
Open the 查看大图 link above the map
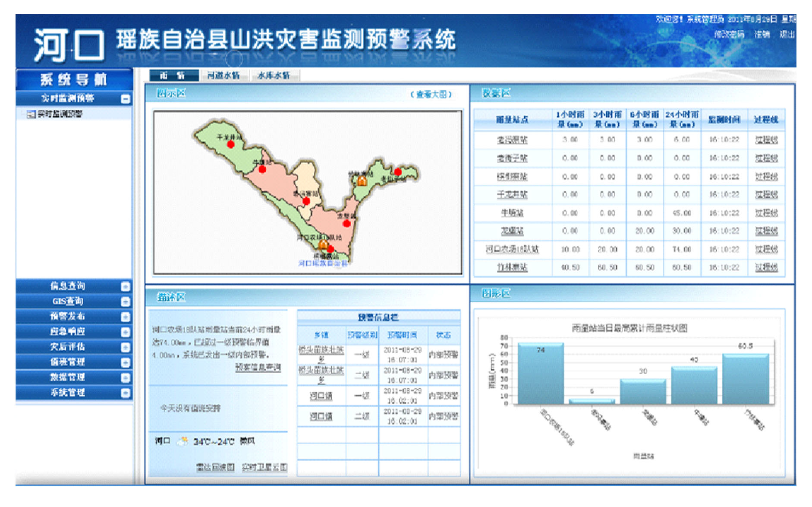tap(431, 94)
